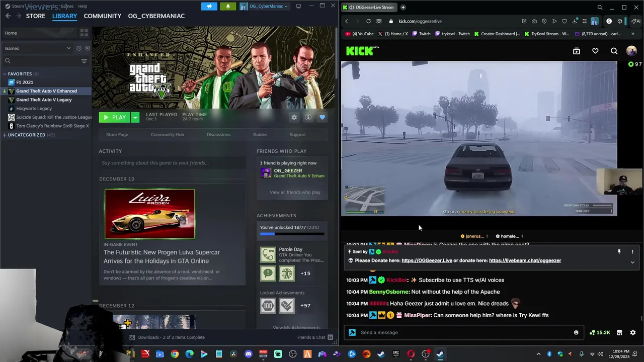Open Kick browse video icon
Viewport: 644px width, 362px height.
(x=577, y=51)
